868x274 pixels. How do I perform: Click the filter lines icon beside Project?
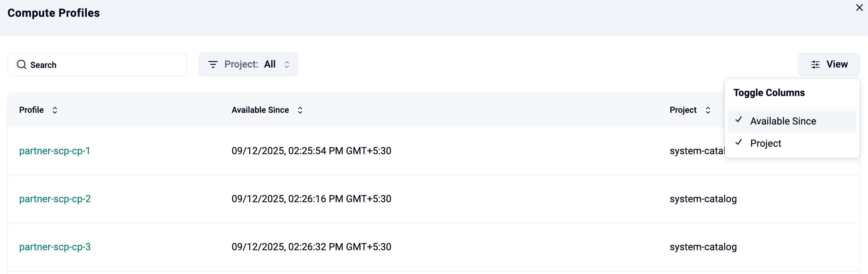coord(213,64)
